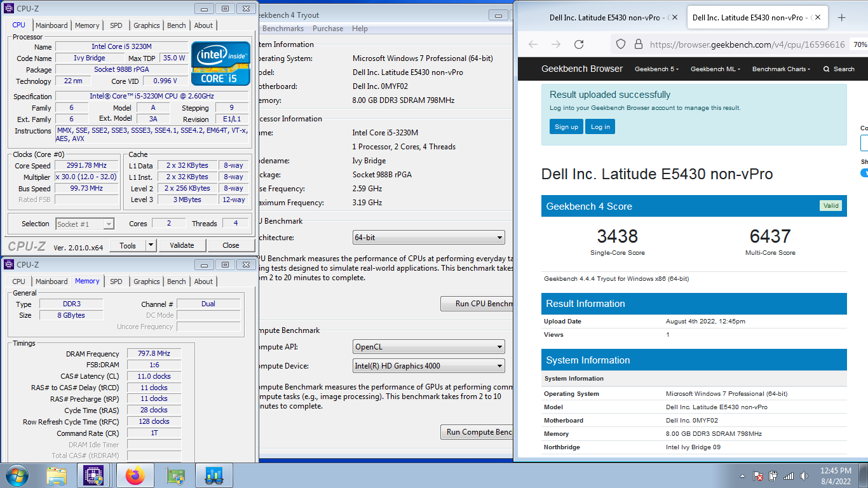The width and height of the screenshot is (868, 488).
Task: Open Benchmark Charts dropdown menu
Action: (x=782, y=69)
